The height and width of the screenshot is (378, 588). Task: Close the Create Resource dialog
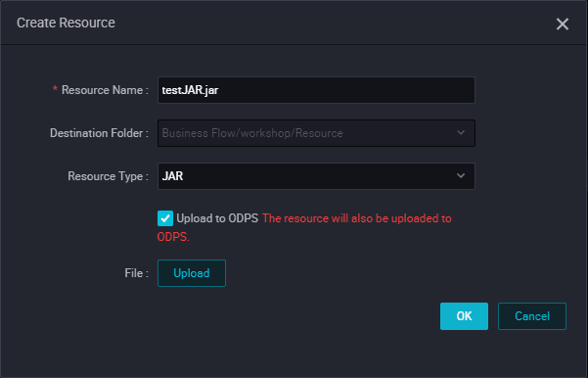pos(563,24)
